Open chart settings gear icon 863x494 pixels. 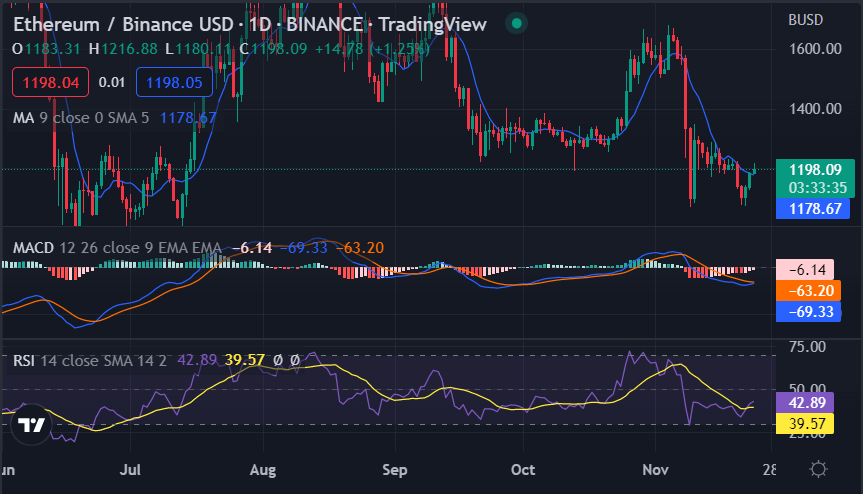click(818, 469)
